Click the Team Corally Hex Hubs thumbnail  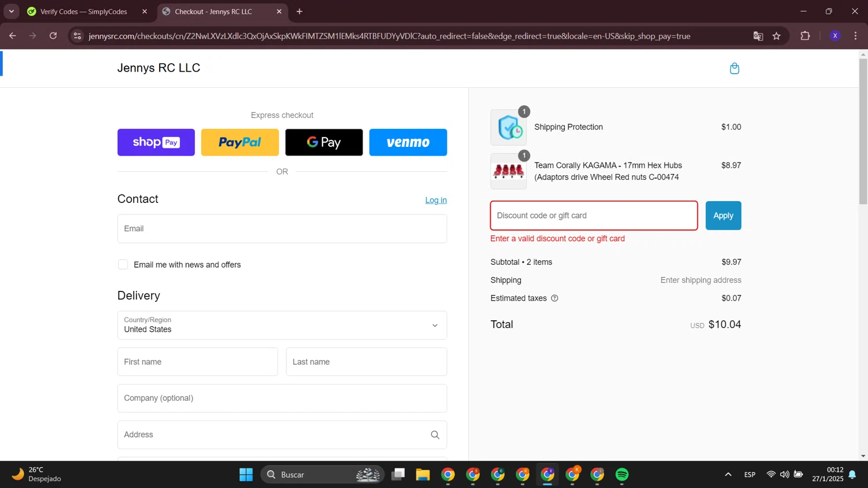[509, 171]
